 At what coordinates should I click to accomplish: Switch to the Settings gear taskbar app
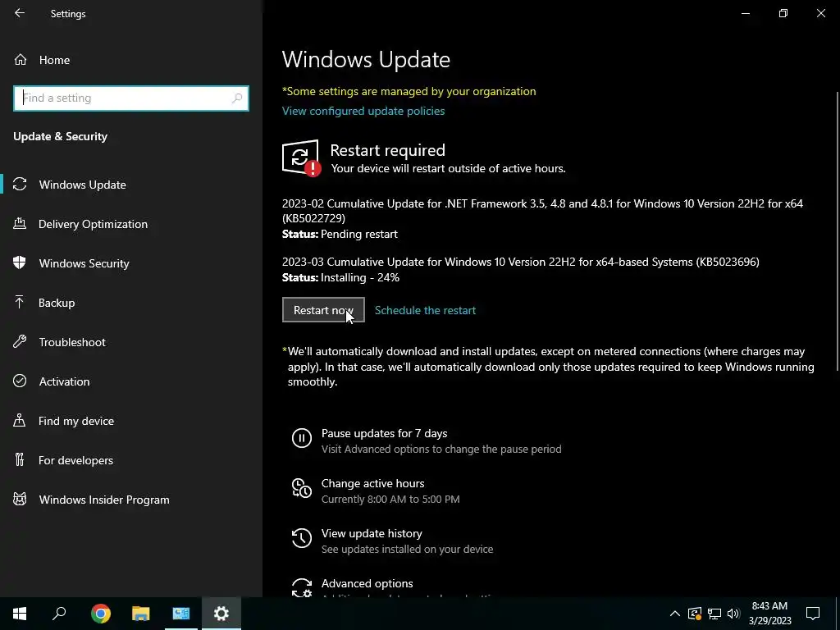221,614
